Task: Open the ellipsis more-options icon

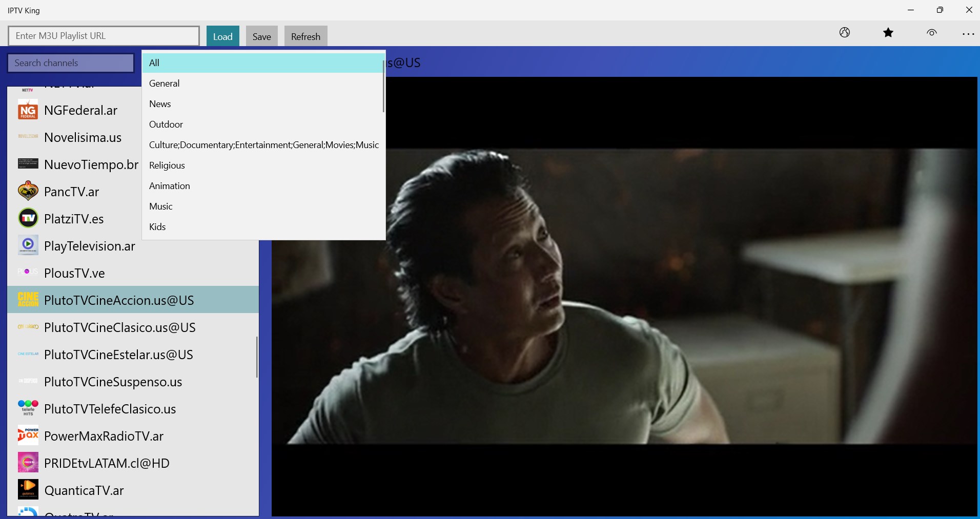Action: pos(968,34)
